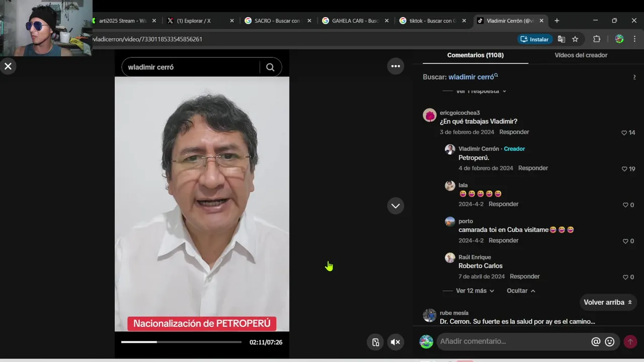Open ericgoicochea3's profile avatar
Screen dimensions: 644x362
pos(430,115)
